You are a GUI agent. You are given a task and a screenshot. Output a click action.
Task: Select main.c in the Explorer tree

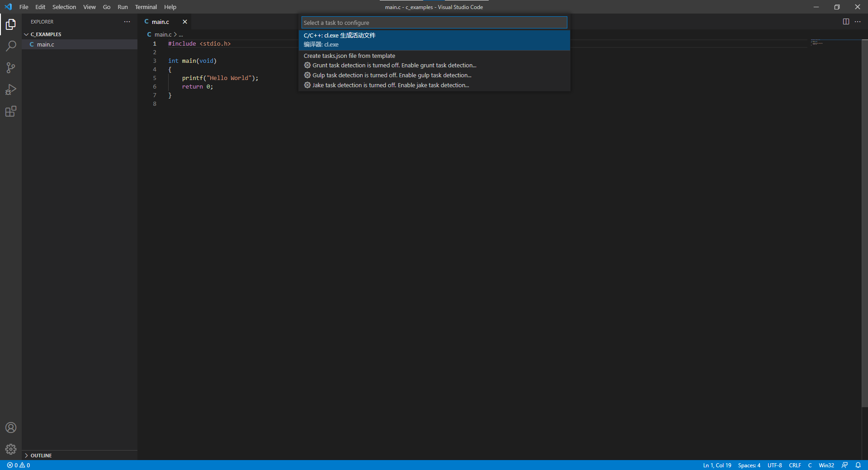[x=80, y=44]
